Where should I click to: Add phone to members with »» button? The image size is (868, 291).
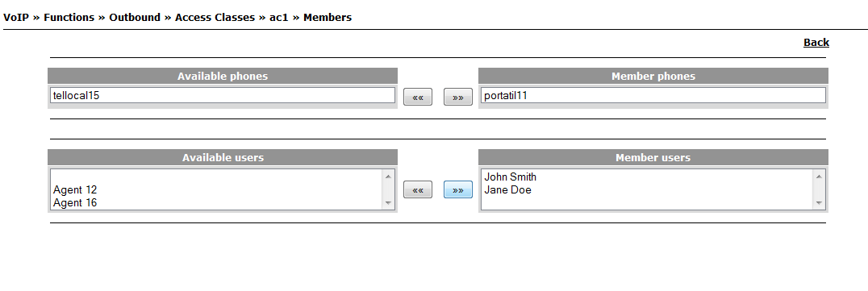[458, 97]
